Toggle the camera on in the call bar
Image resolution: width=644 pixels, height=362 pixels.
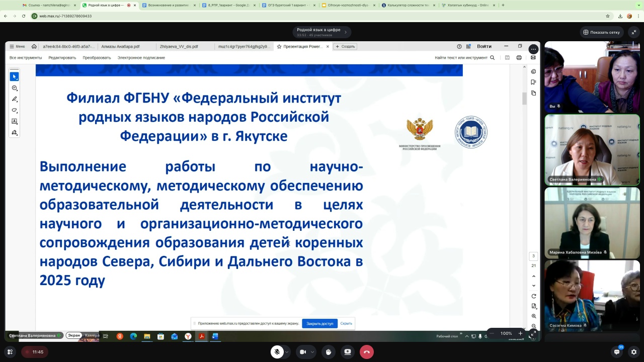303,352
